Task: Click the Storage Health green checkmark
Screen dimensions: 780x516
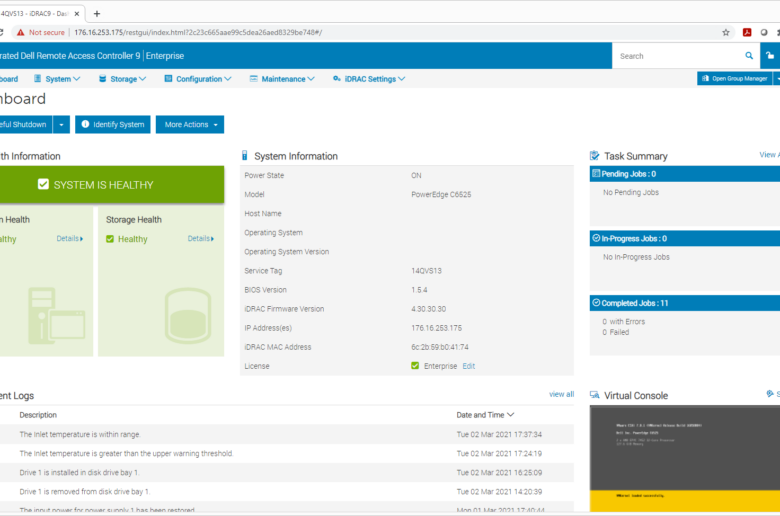Action: [x=110, y=239]
